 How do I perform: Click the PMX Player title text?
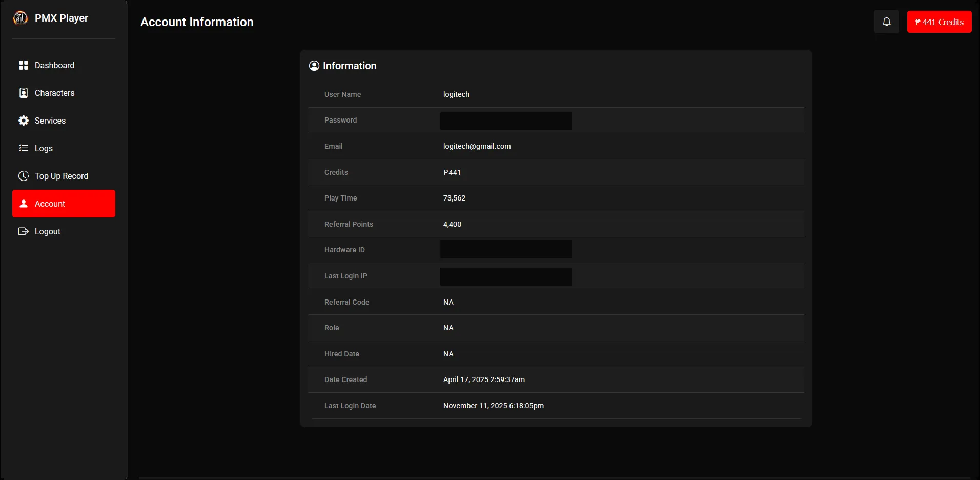62,18
